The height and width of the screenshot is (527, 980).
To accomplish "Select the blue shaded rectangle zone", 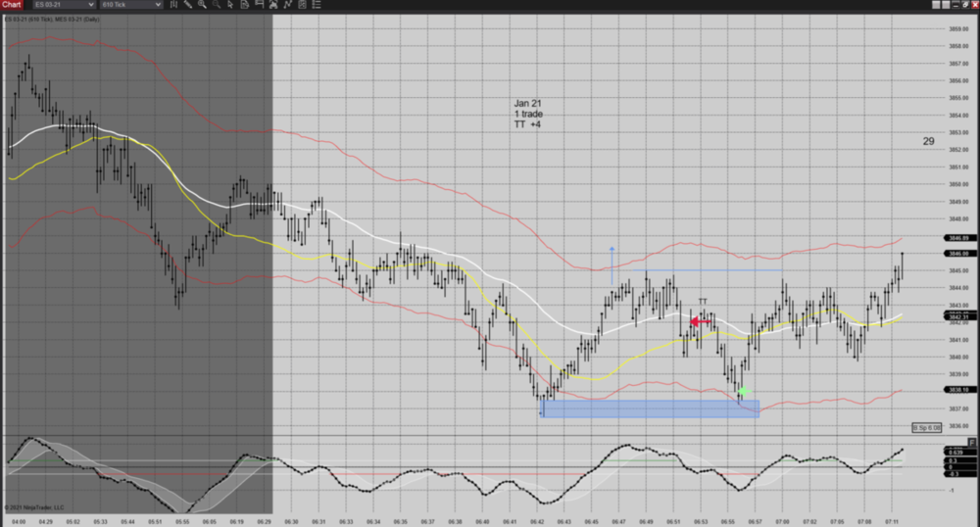I will (649, 408).
